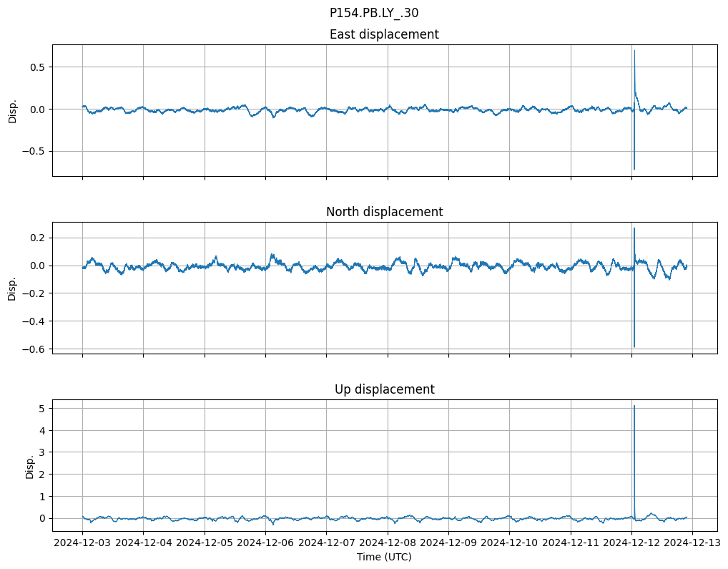
Task: Click the East displacement spike's positive peak
Action: pos(634,52)
